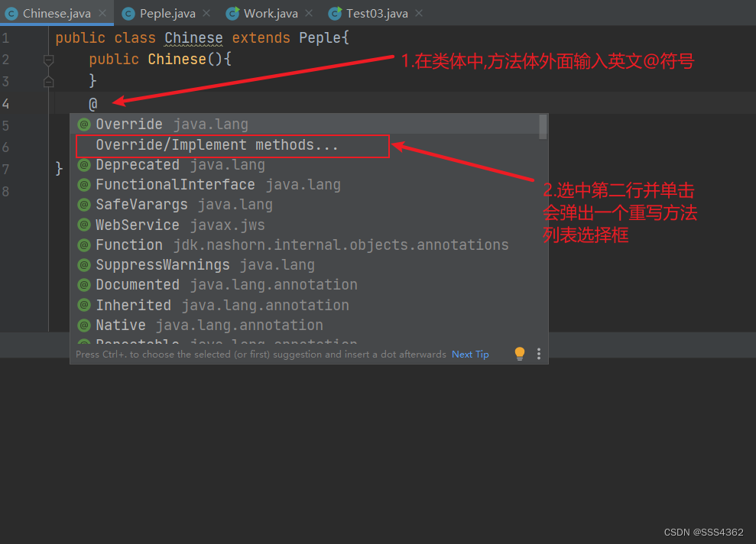The width and height of the screenshot is (756, 544).
Task: Click the Test03.java runnable class icon
Action: click(335, 13)
